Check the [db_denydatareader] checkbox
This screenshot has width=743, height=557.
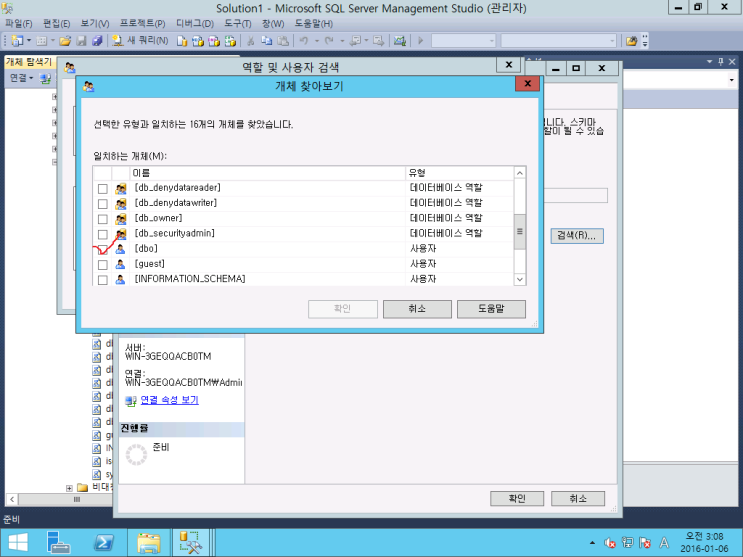coord(102,189)
